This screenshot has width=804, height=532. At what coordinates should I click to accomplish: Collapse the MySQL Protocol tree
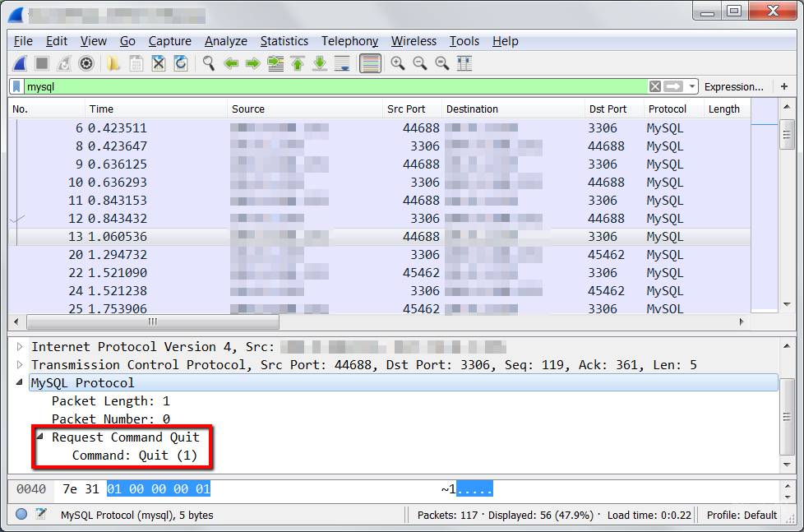click(20, 382)
